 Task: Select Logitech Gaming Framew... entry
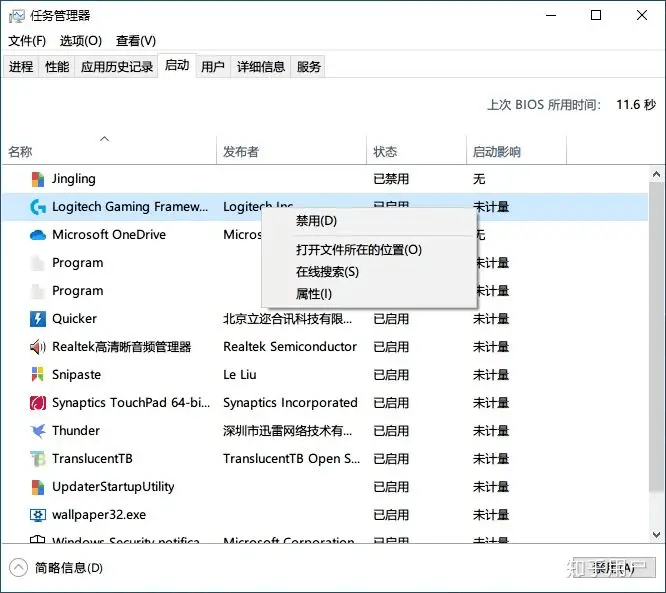pos(130,207)
